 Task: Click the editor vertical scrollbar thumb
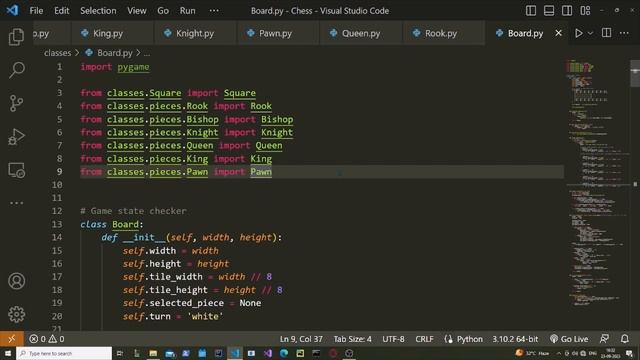635,73
